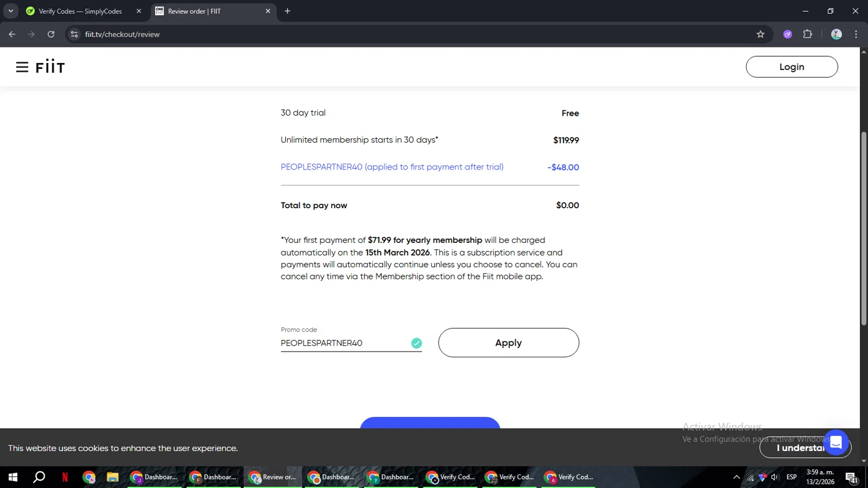The image size is (868, 488).
Task: Click the green promo code checkmark icon
Action: (x=417, y=343)
